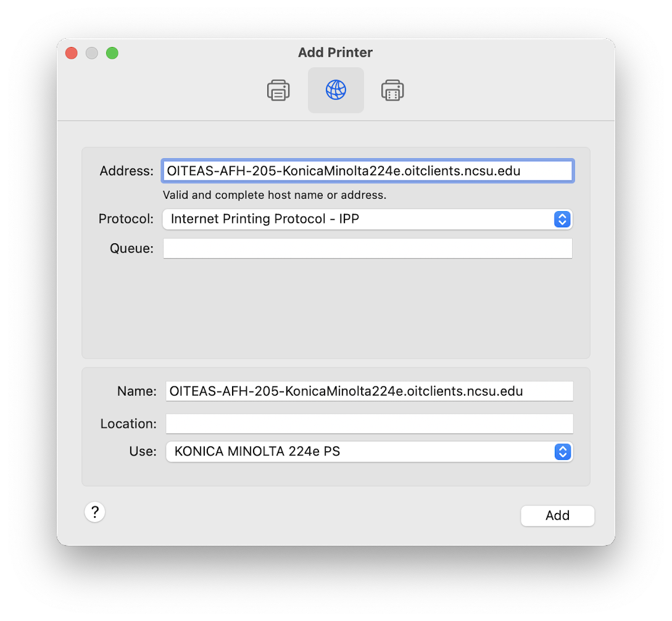Click the Use: label text
The height and width of the screenshot is (621, 672).
click(143, 451)
